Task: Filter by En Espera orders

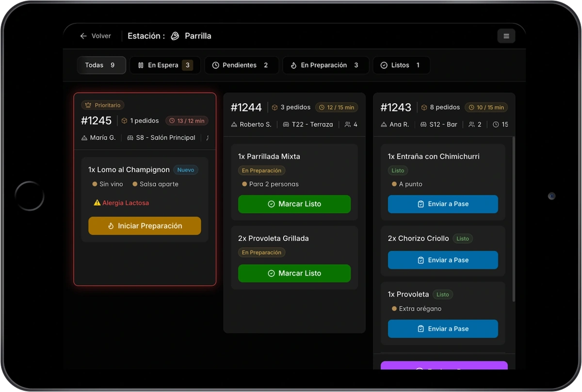Action: tap(165, 65)
